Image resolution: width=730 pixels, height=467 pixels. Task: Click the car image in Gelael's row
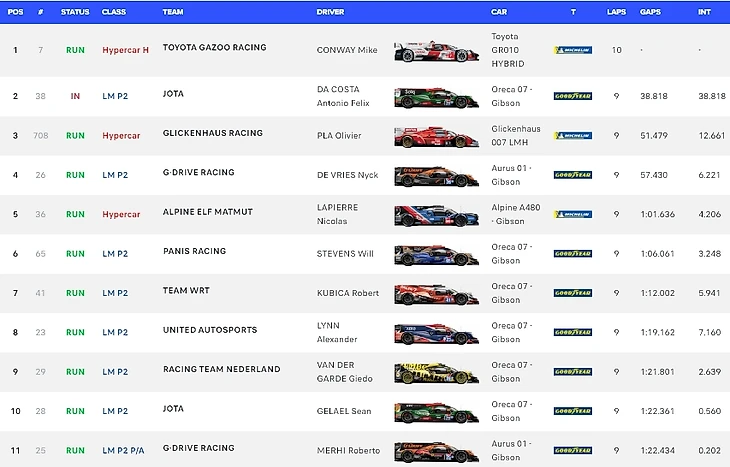[436, 412]
